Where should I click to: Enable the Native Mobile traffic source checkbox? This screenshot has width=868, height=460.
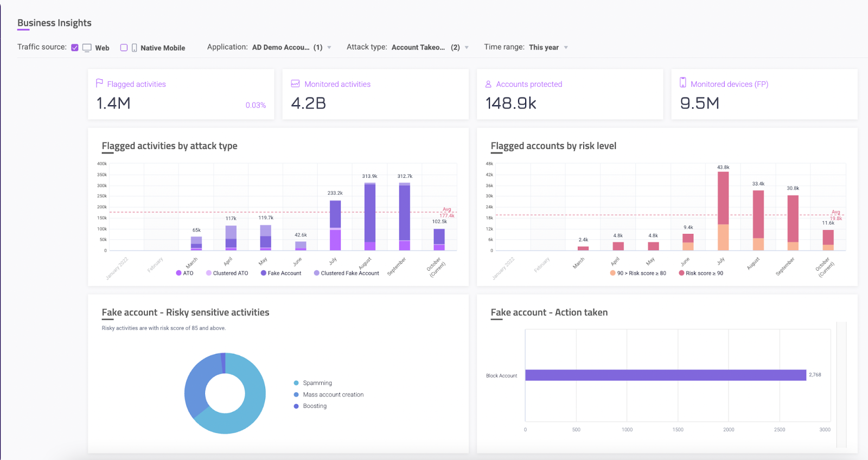[124, 48]
